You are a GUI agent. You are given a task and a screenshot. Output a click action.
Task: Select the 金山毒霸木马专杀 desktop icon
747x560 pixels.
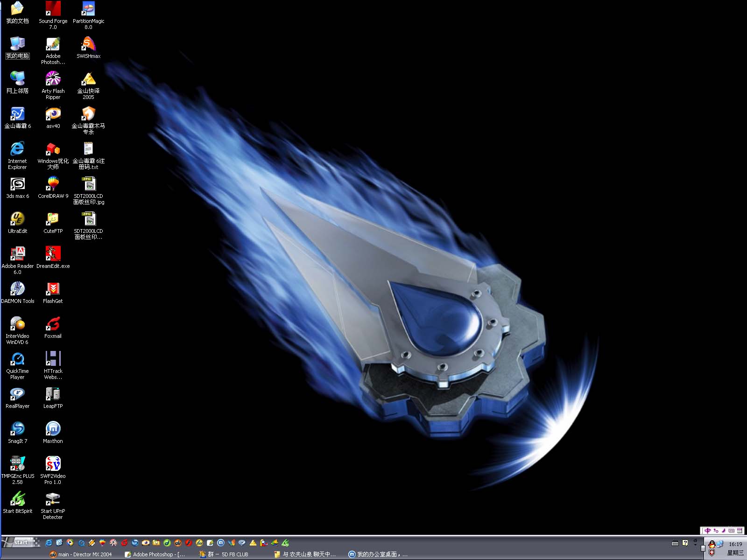[x=88, y=120]
